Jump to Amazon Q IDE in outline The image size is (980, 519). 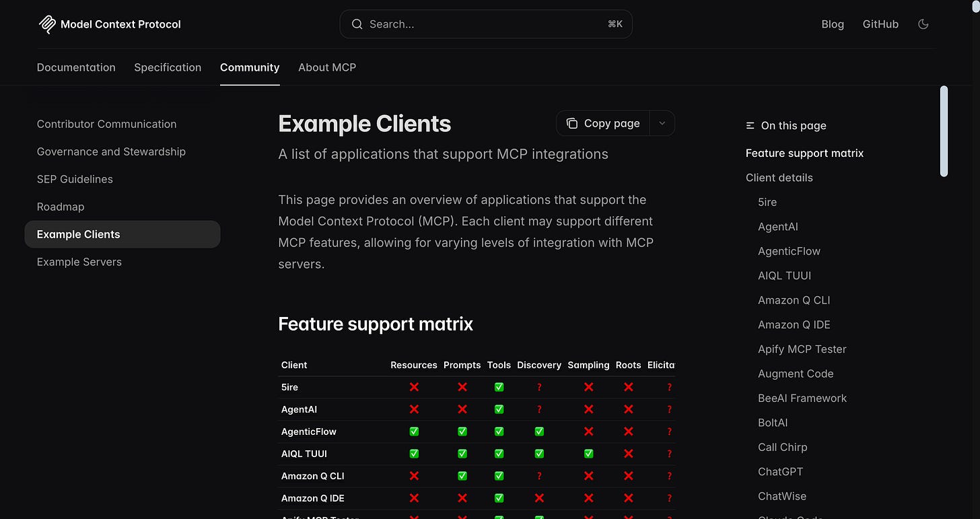[x=794, y=324]
